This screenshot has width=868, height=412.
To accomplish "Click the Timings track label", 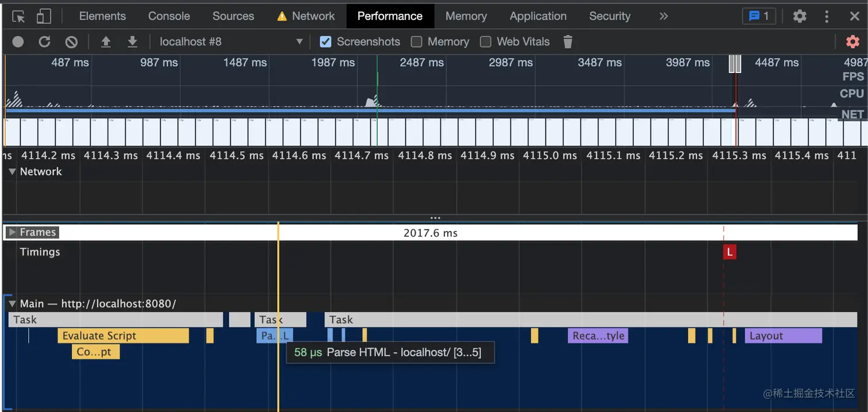I will [x=40, y=252].
